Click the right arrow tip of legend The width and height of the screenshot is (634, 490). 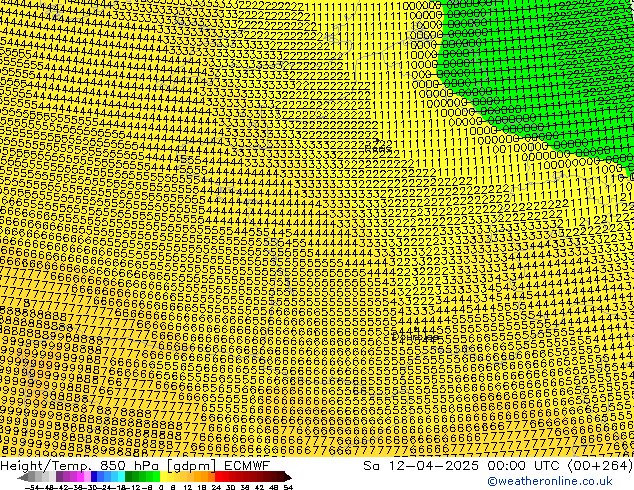coord(290,478)
